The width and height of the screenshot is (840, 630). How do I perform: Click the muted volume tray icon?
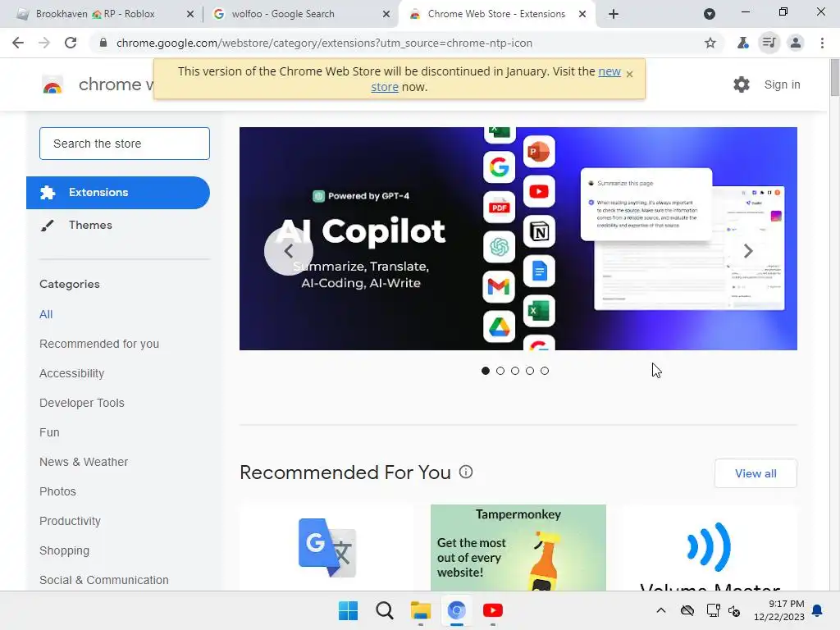pos(734,610)
